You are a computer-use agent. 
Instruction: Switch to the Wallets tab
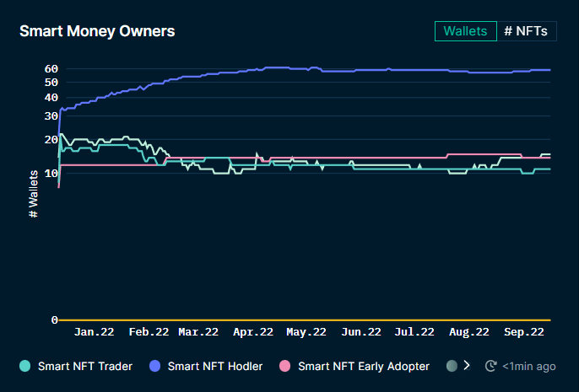466,31
